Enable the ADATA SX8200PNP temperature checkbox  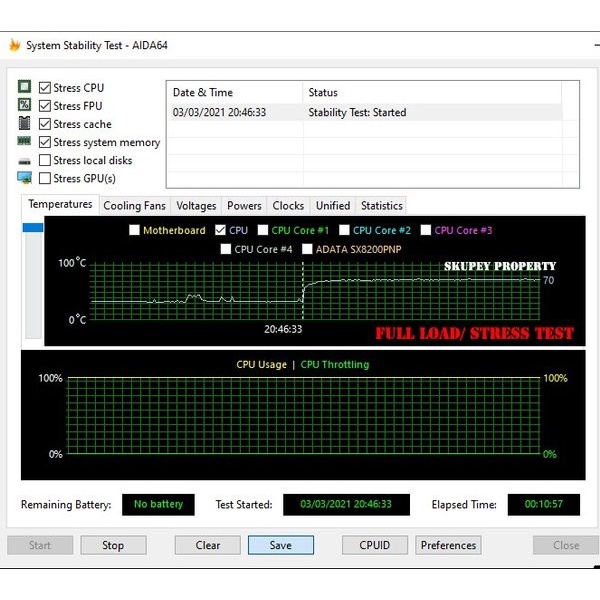coord(307,249)
